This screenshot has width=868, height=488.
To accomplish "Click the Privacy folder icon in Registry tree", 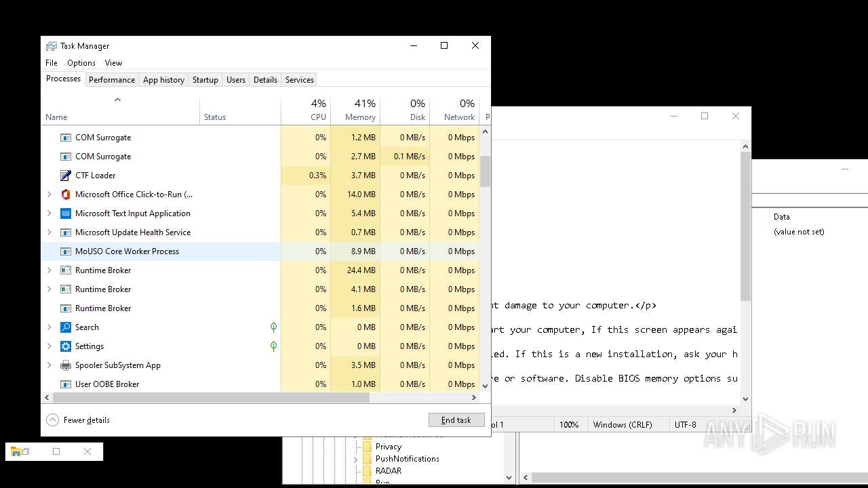I will [x=367, y=447].
